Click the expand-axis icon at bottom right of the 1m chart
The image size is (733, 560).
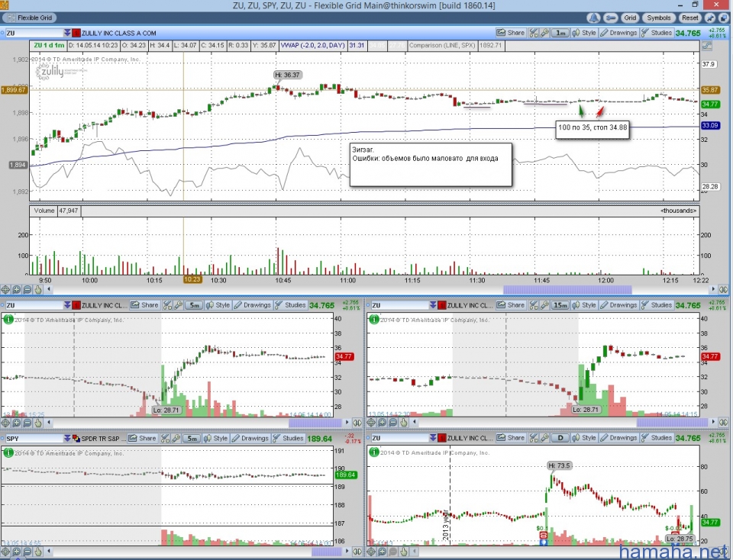pyautogui.click(x=724, y=290)
